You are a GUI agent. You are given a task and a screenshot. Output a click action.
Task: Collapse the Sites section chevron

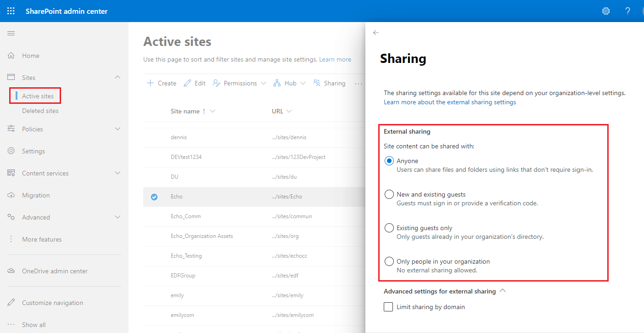118,78
